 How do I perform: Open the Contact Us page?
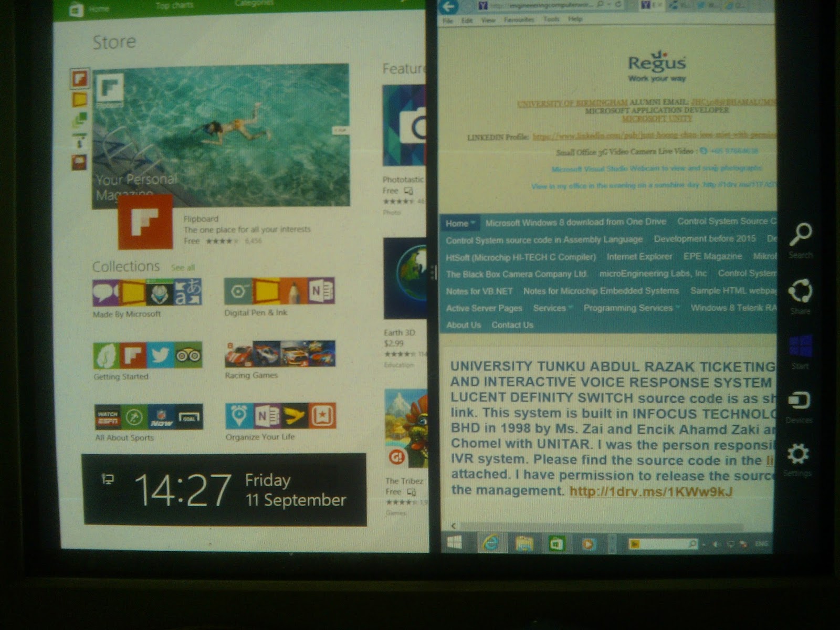coord(512,325)
